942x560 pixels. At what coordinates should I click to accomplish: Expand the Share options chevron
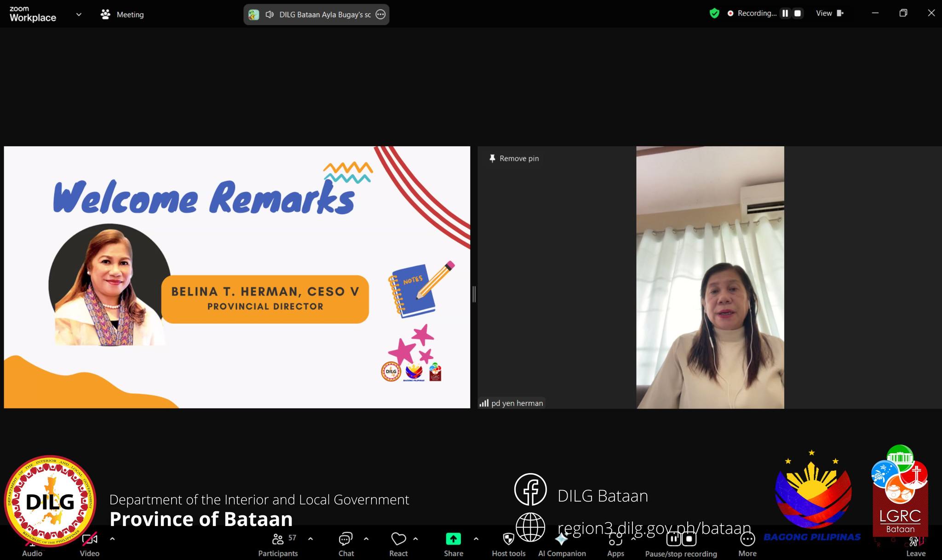coord(476,539)
